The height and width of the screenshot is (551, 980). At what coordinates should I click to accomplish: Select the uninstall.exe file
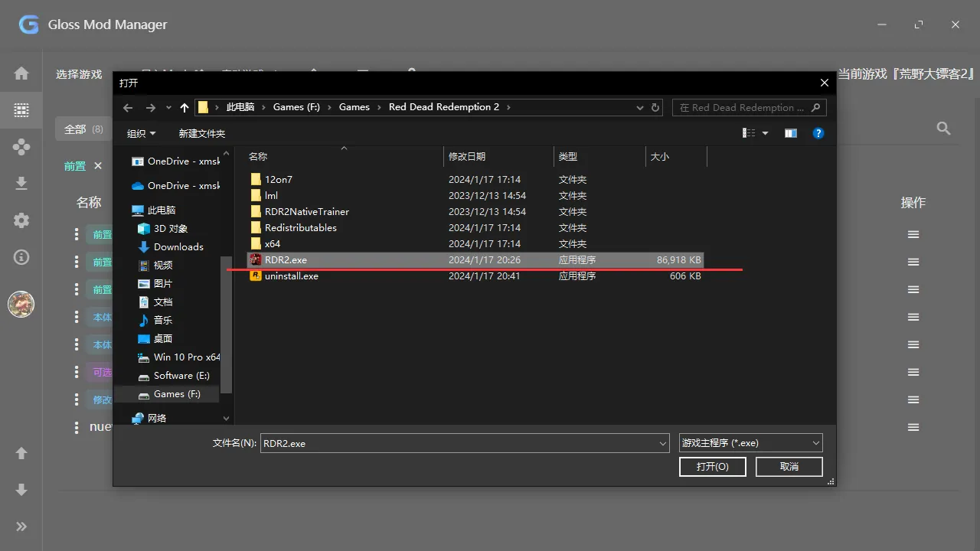point(475,276)
